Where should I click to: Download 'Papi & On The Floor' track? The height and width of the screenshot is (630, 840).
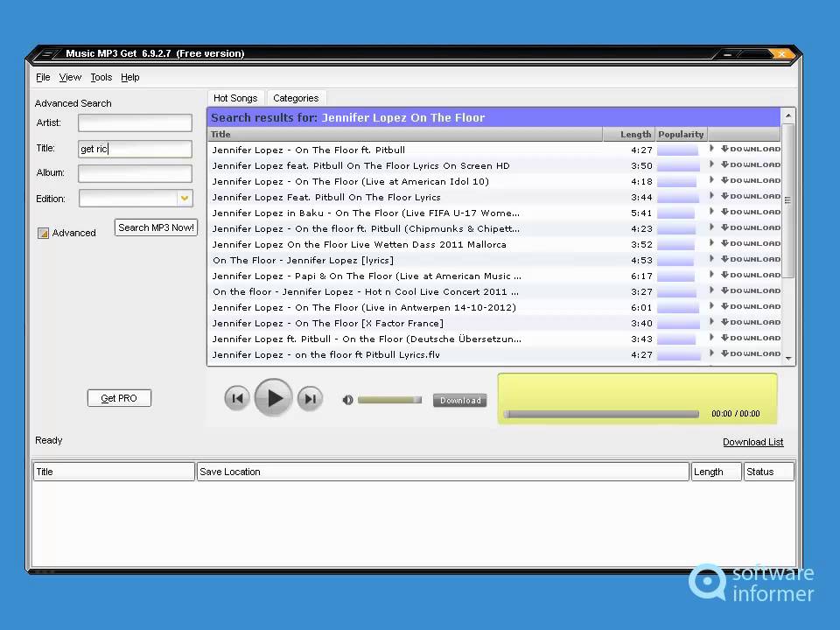click(751, 275)
